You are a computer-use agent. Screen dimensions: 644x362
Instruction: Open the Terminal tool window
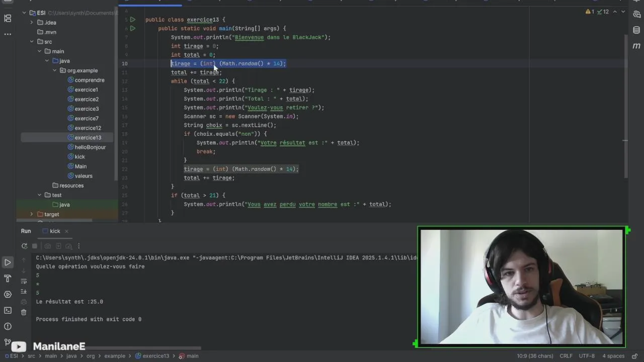pos(8,310)
